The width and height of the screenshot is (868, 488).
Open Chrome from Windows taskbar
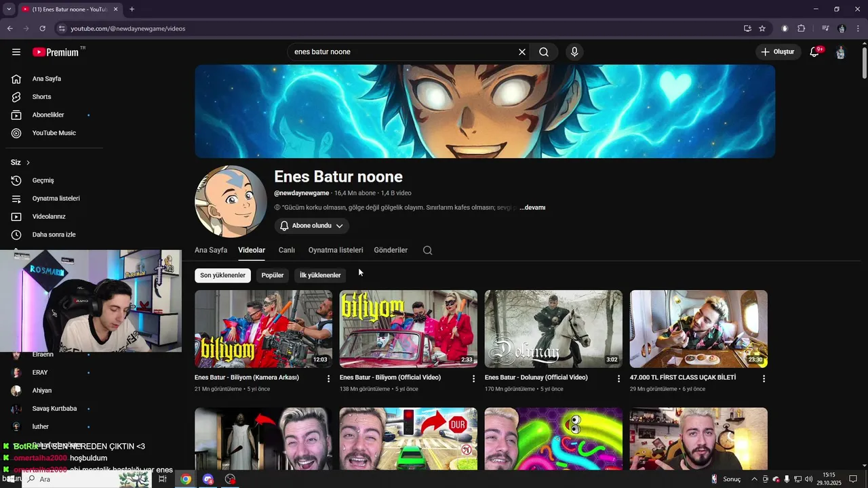click(x=185, y=479)
